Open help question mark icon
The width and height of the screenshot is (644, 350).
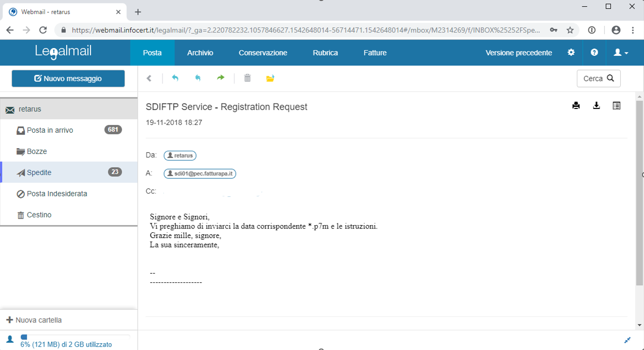click(x=594, y=52)
